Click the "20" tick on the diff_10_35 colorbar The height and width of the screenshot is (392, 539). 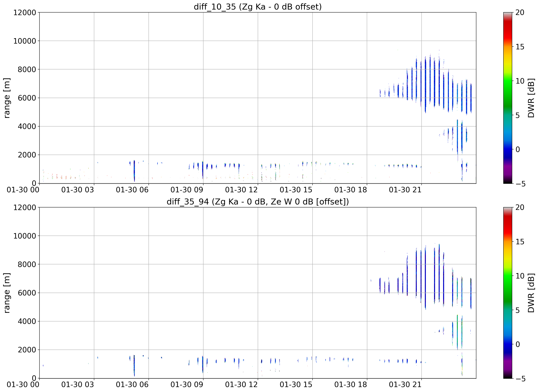pyautogui.click(x=520, y=12)
